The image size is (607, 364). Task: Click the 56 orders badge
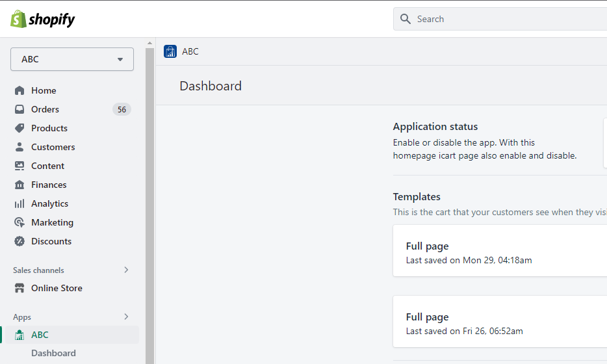click(x=122, y=110)
